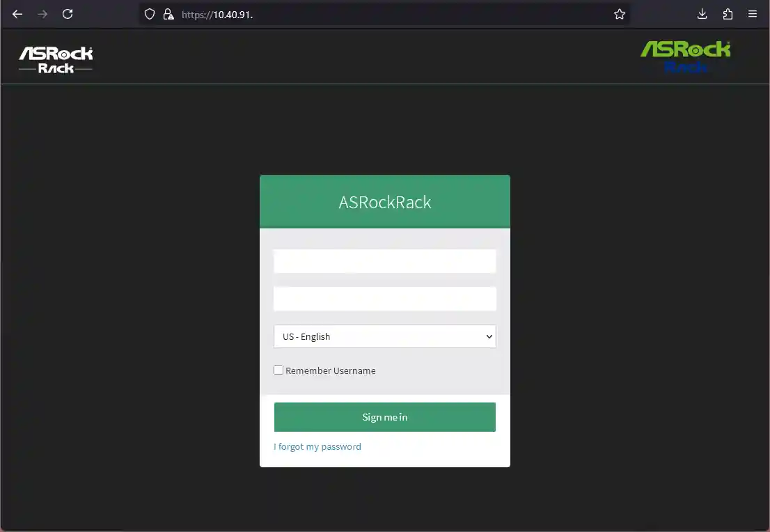Reload the page with the refresh icon
Screen dimensions: 770x532
[x=68, y=14]
